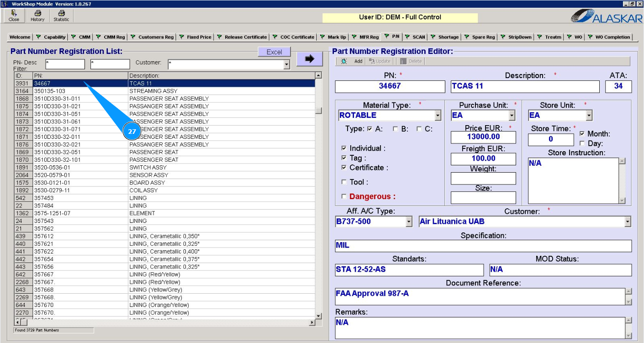Viewport: 644px width, 343px height.
Task: Check the Day store time checkbox
Action: point(582,143)
